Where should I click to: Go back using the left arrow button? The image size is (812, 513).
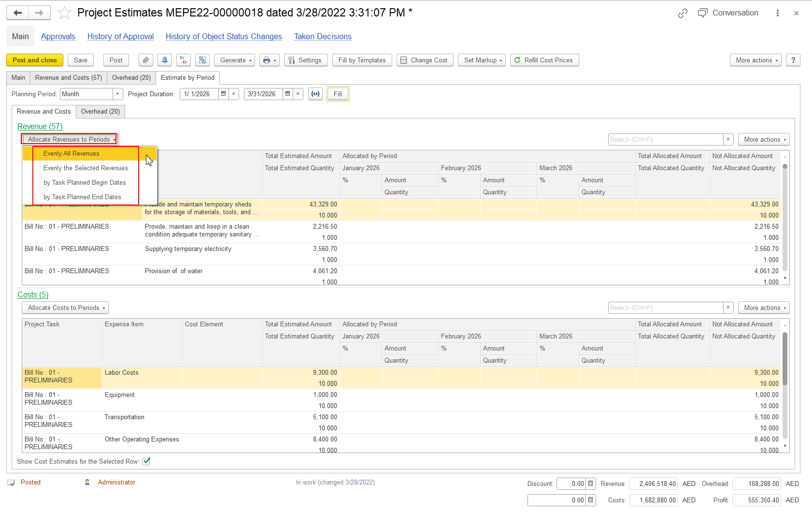coord(18,13)
